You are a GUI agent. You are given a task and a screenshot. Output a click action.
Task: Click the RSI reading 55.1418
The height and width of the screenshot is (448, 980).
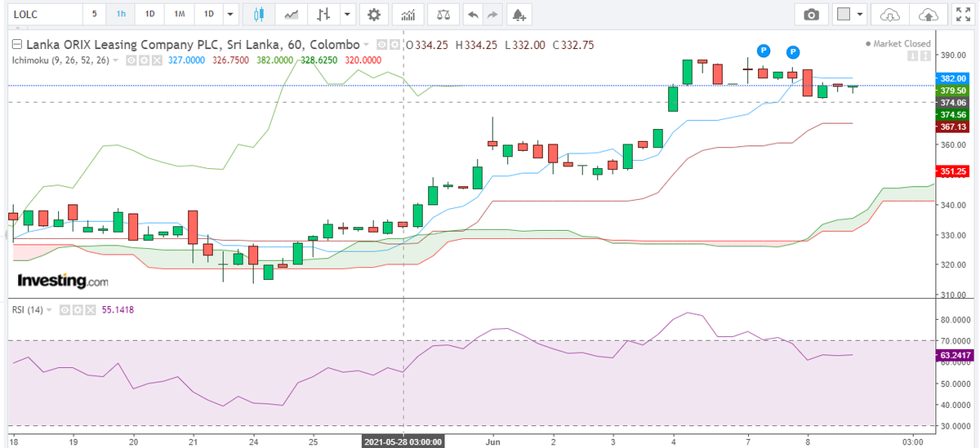click(x=117, y=310)
